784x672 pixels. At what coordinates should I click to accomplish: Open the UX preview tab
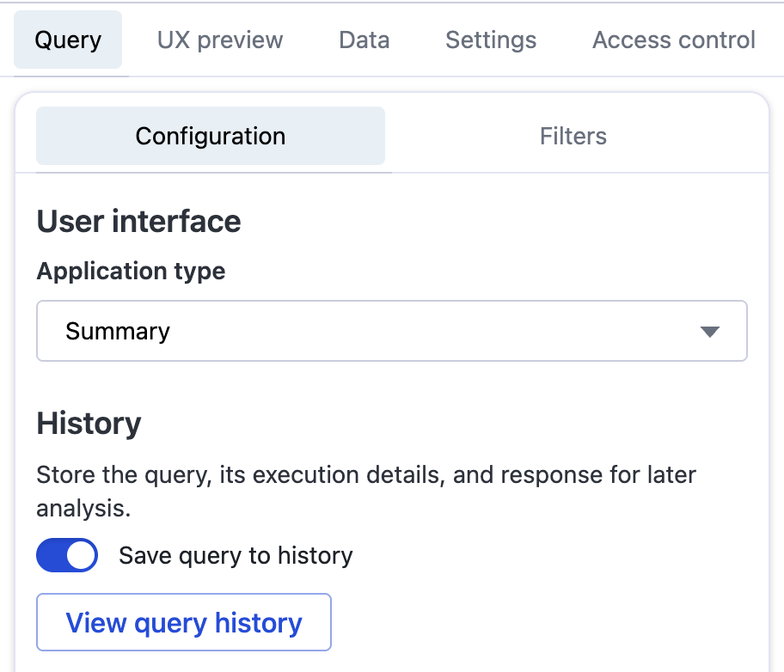click(x=220, y=40)
